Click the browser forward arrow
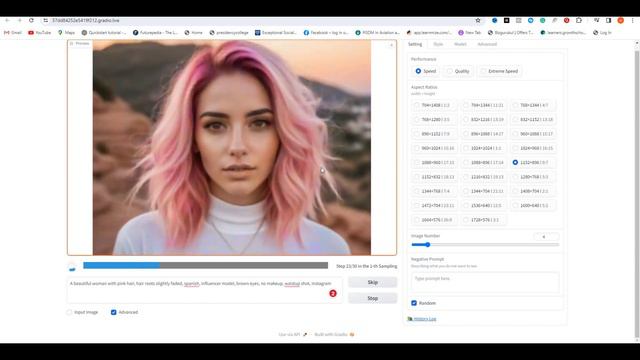Image resolution: width=640 pixels, height=360 pixels. point(19,20)
